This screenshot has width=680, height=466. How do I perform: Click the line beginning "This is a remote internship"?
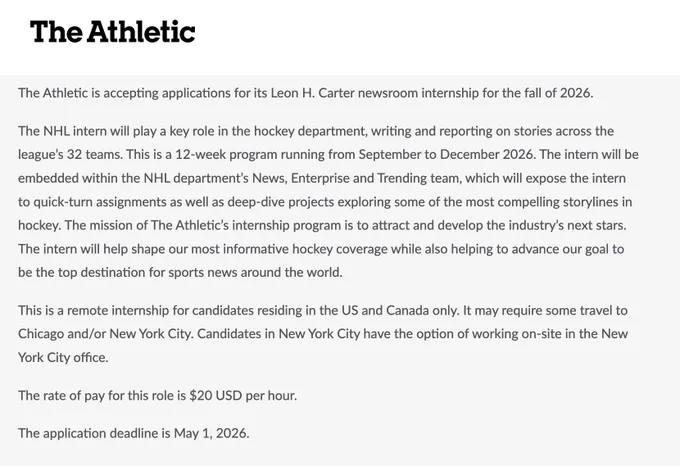pos(323,310)
